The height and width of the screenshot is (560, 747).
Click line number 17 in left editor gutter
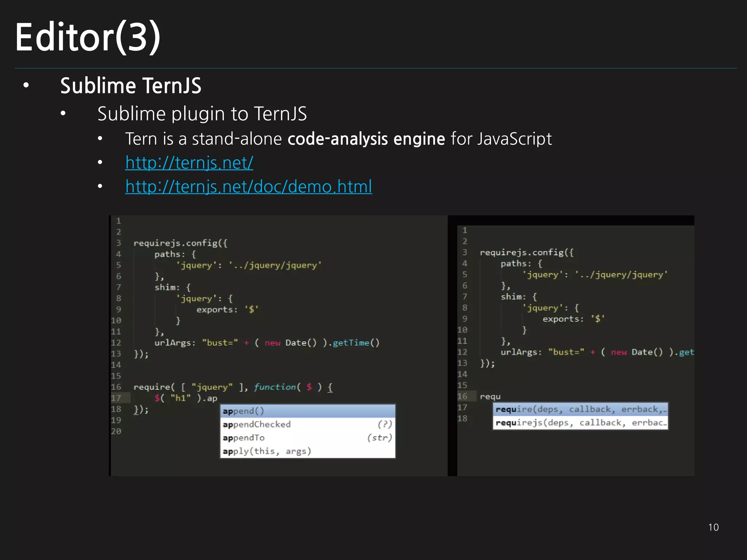[x=116, y=398]
